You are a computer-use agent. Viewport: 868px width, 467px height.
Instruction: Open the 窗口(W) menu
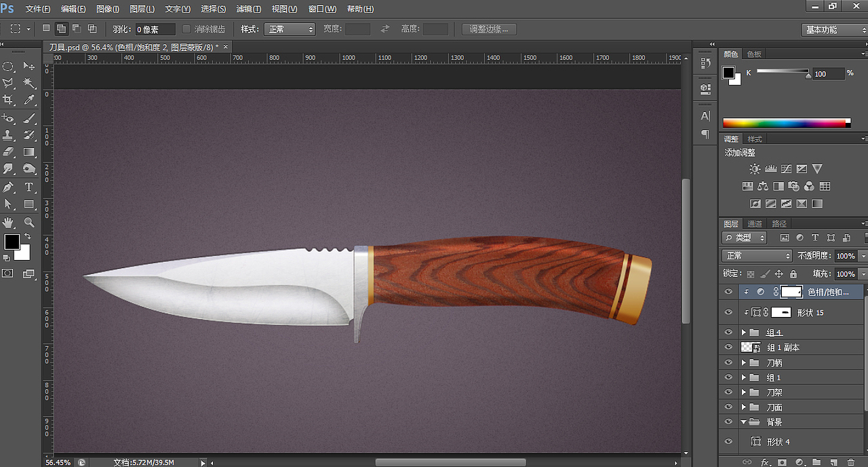pos(322,9)
